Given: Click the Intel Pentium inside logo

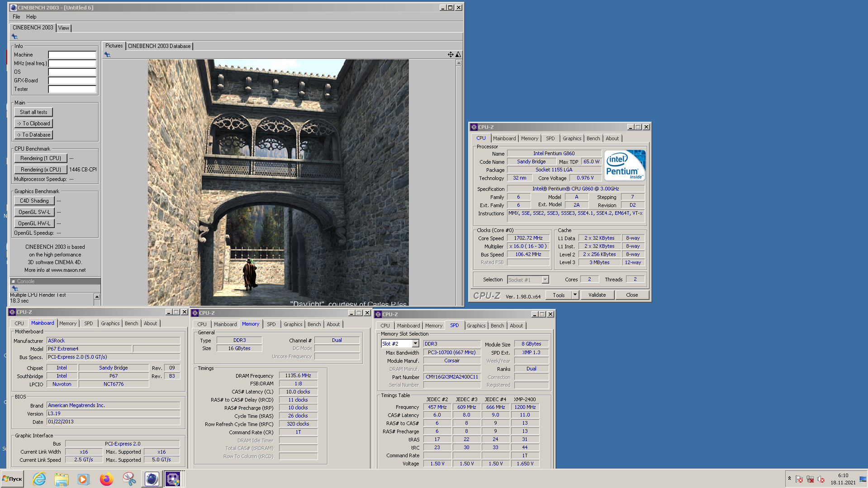Looking at the screenshot, I should point(625,166).
